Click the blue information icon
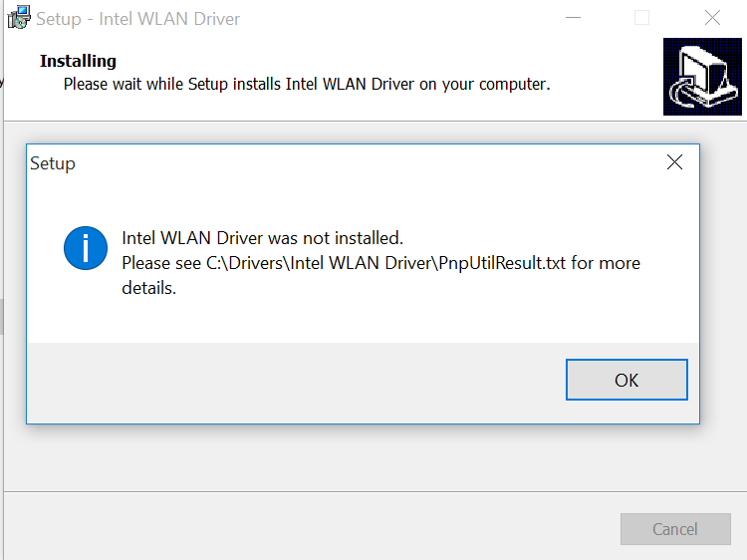 86,248
